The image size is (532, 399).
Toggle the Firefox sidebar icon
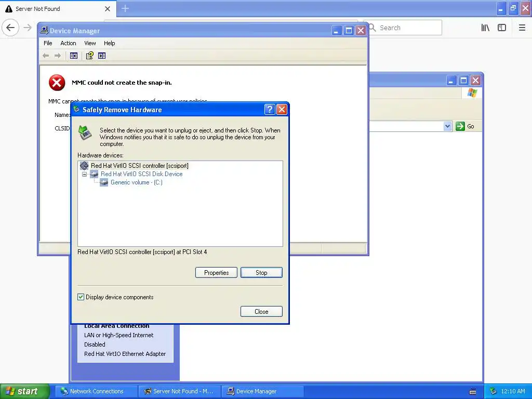click(x=502, y=28)
